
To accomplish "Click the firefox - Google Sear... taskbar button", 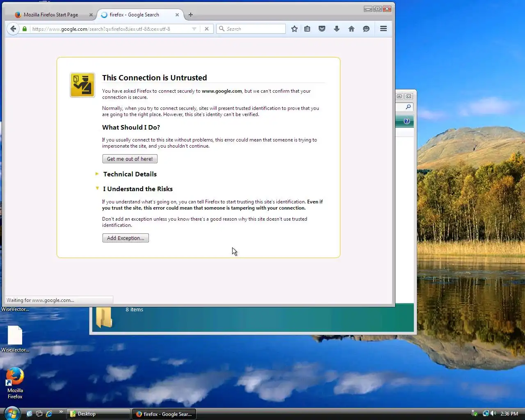I will pyautogui.click(x=164, y=414).
